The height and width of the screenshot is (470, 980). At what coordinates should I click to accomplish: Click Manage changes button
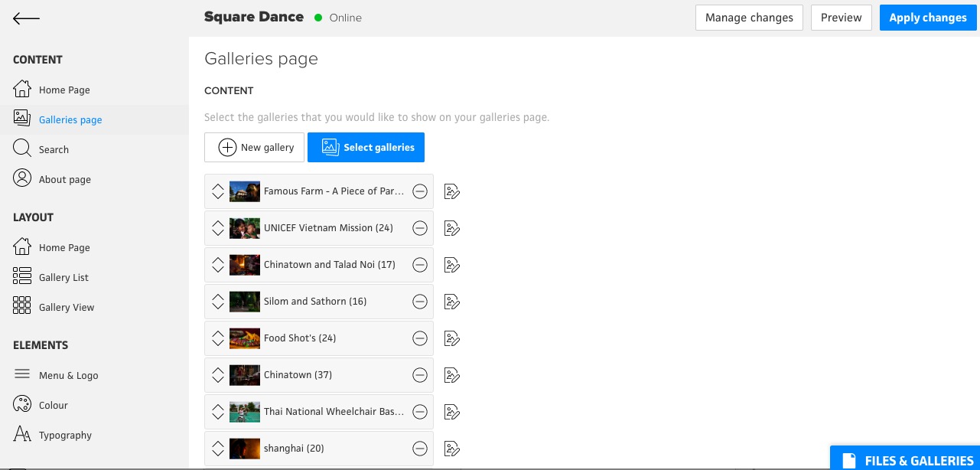[x=749, y=18]
